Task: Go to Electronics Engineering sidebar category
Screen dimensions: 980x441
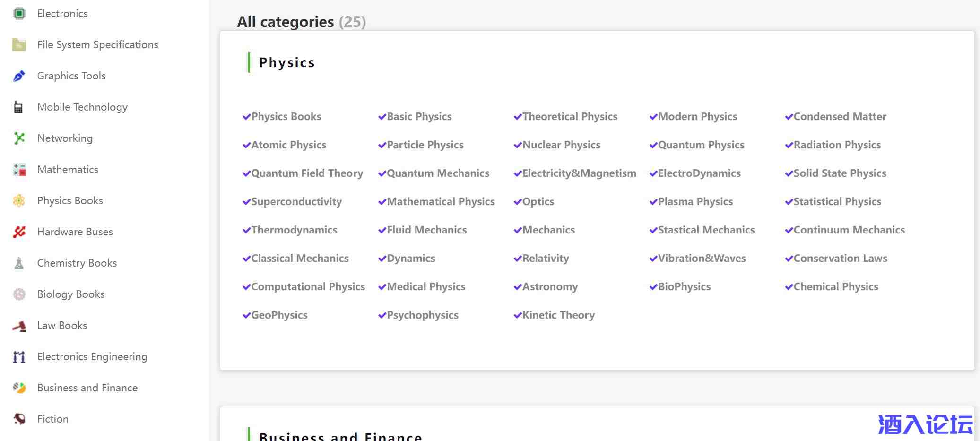Action: pyautogui.click(x=92, y=357)
